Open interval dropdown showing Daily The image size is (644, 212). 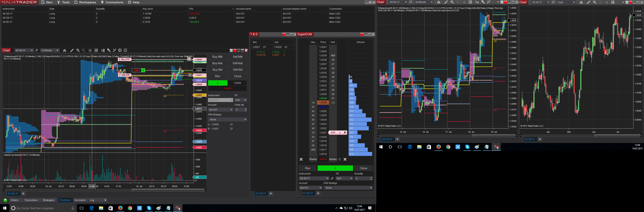tap(566, 2)
